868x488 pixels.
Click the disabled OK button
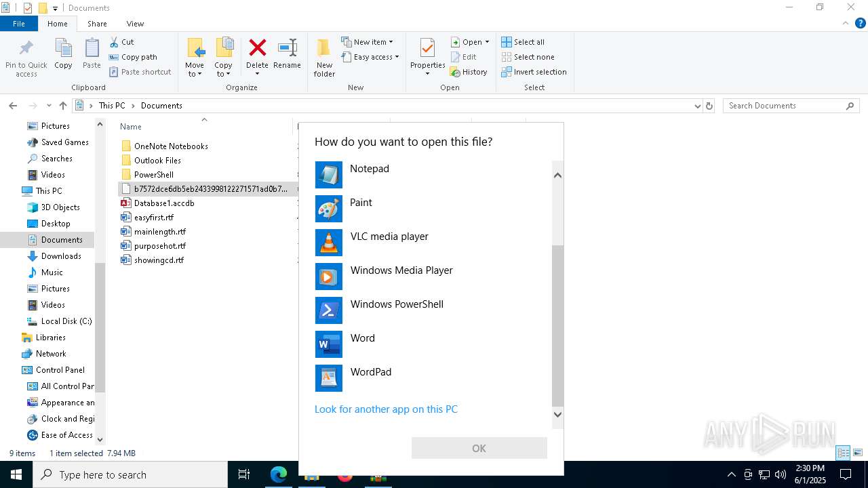coord(479,448)
